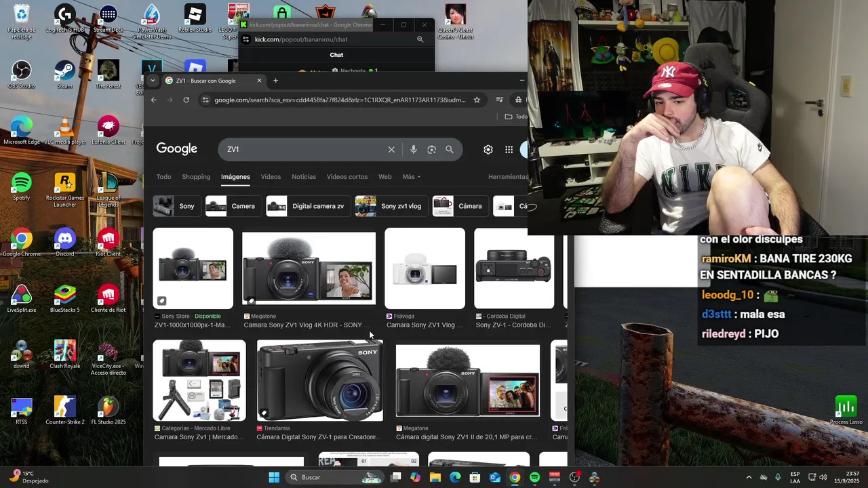Open the Tiendamia Sony ZV-1 camera image
This screenshot has height=488, width=868.
click(320, 380)
